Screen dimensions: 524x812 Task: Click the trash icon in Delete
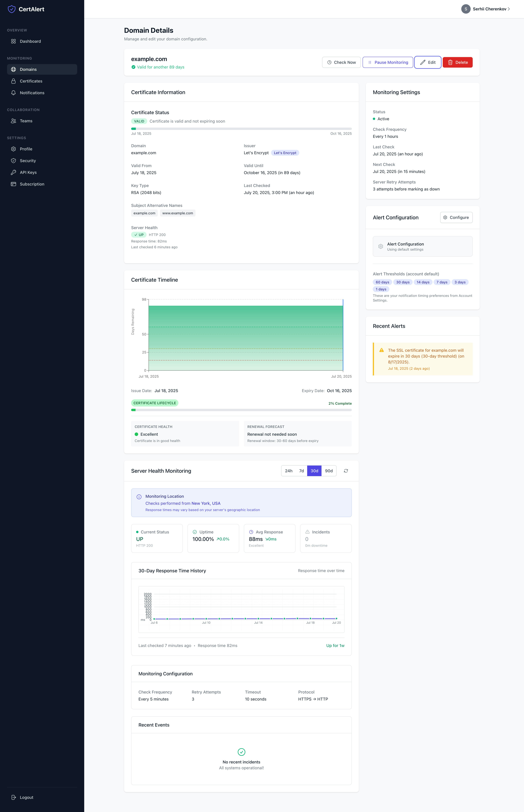tap(450, 62)
